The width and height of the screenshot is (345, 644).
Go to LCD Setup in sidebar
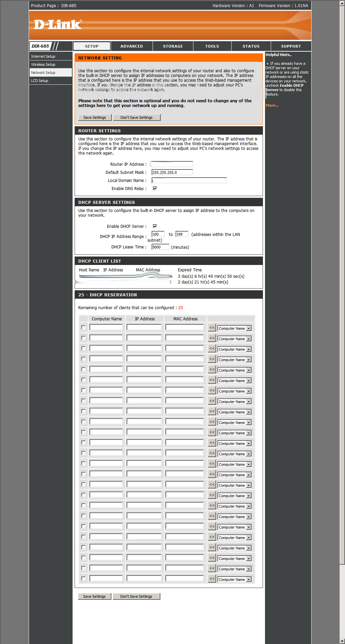(x=51, y=81)
